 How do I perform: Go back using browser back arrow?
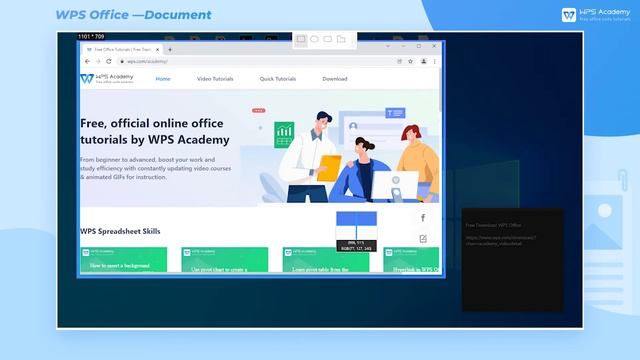pyautogui.click(x=87, y=61)
